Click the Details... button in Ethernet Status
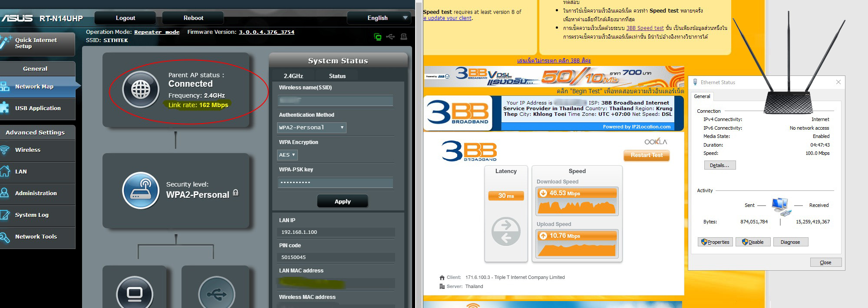This screenshot has height=308, width=868. [x=719, y=165]
